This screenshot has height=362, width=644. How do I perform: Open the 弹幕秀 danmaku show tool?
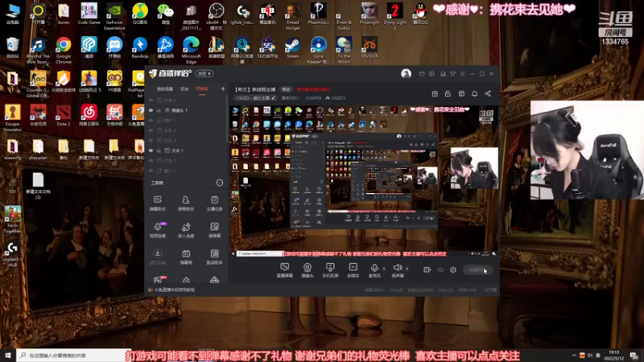186,257
